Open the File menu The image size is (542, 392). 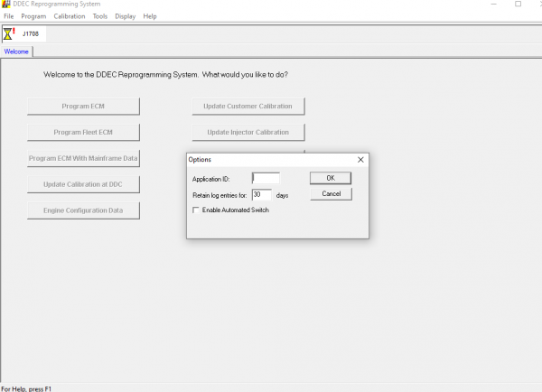9,16
